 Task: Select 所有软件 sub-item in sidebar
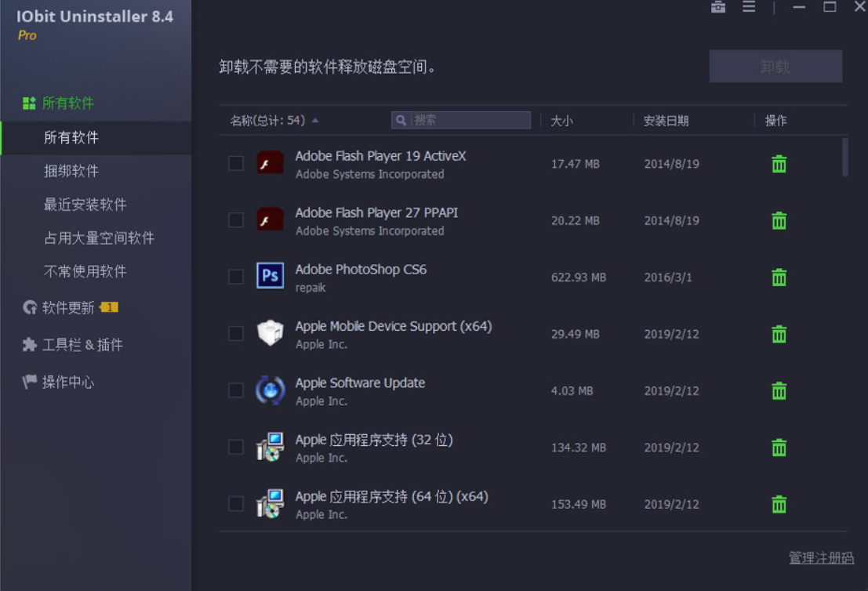click(x=71, y=137)
